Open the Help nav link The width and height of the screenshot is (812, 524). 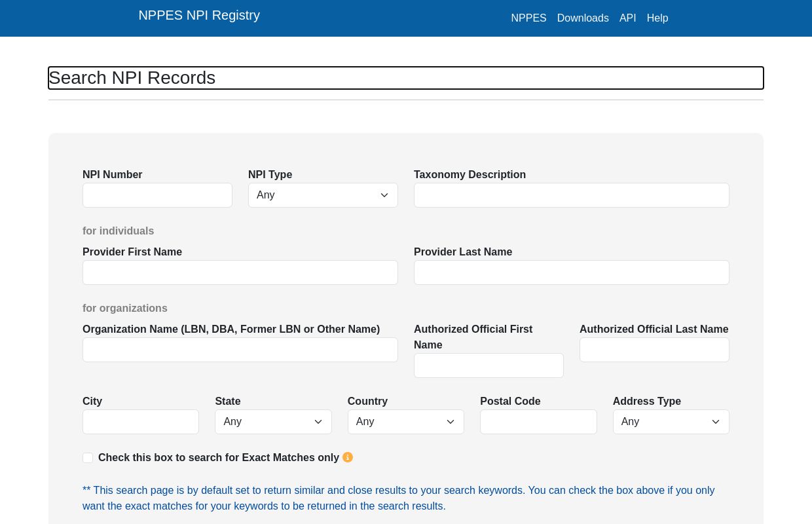657,18
